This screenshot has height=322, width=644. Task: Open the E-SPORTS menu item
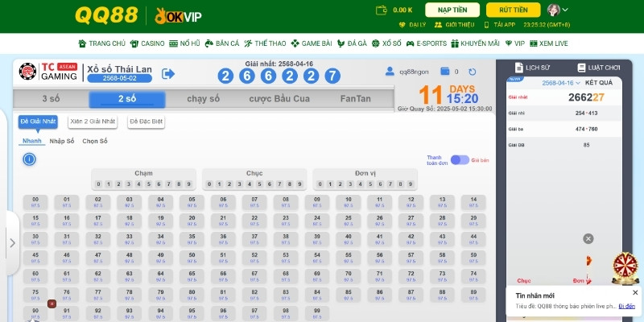427,43
